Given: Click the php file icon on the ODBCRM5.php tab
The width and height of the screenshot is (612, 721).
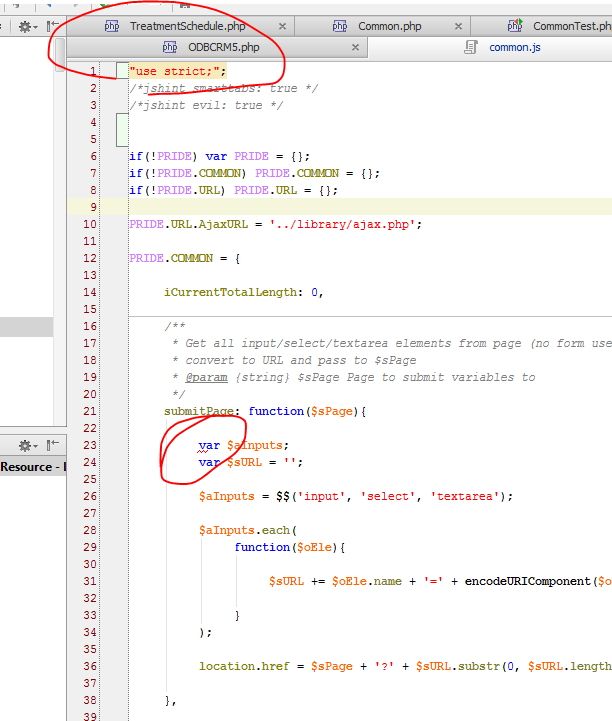Looking at the screenshot, I should [x=170, y=47].
